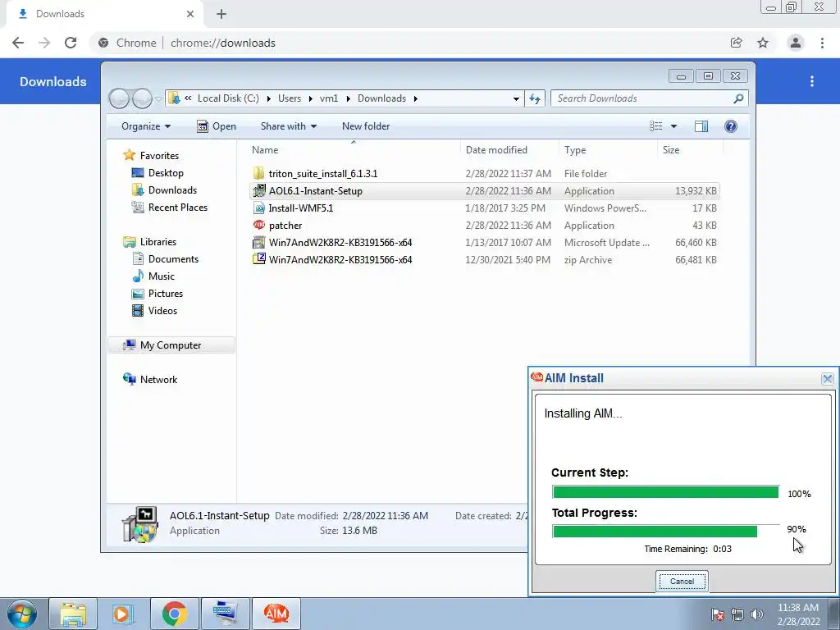The image size is (840, 630).
Task: Bookmark this page with star icon
Action: coord(763,43)
